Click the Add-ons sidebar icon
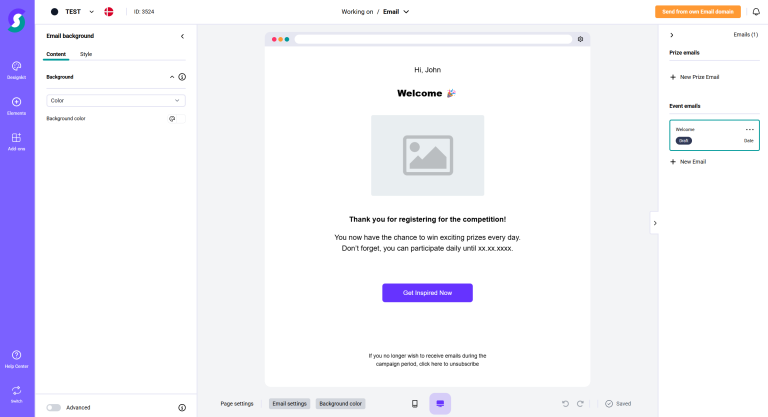Image resolution: width=768 pixels, height=417 pixels. [x=16, y=141]
